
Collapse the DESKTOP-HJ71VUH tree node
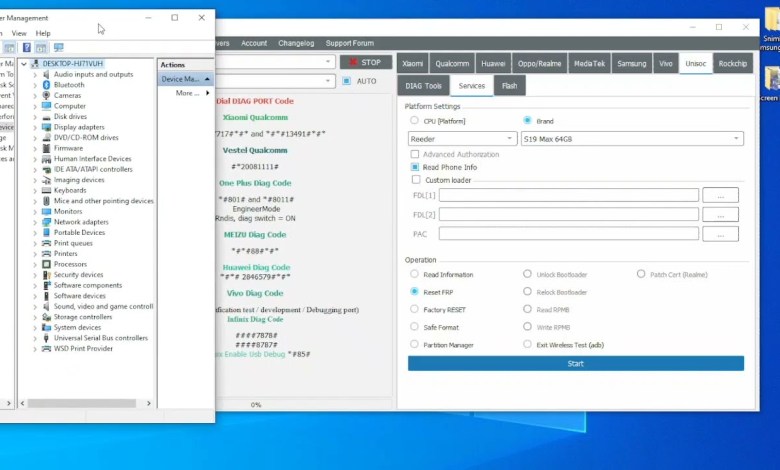[x=23, y=64]
